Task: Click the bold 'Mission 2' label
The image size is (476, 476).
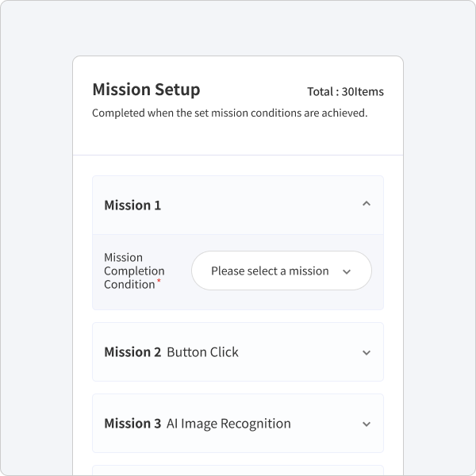Action: click(132, 352)
